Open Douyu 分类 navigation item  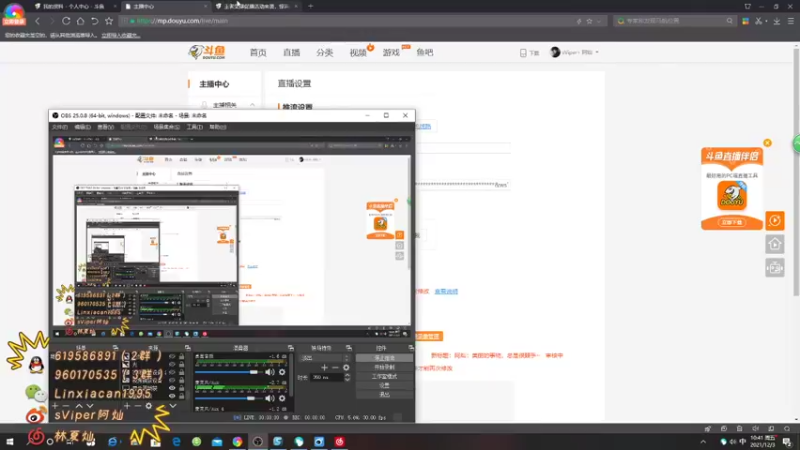pyautogui.click(x=324, y=53)
